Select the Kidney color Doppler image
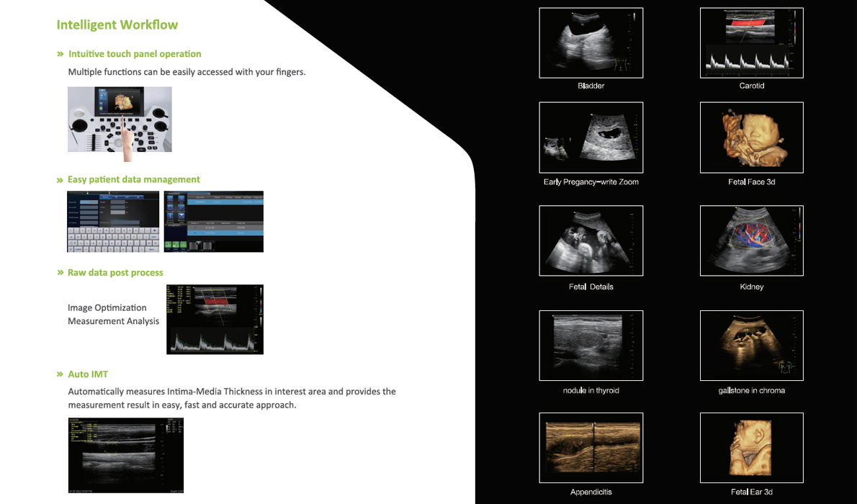The width and height of the screenshot is (857, 504). point(752,240)
